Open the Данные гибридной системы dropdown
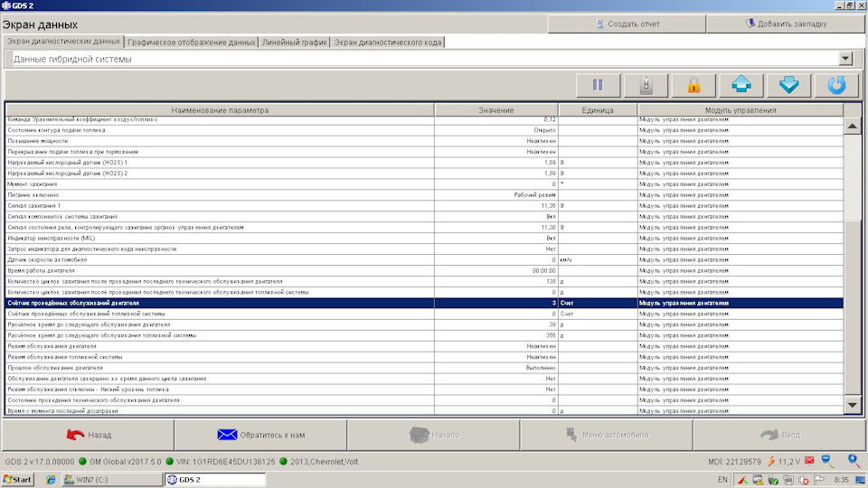The width and height of the screenshot is (868, 488). 845,59
